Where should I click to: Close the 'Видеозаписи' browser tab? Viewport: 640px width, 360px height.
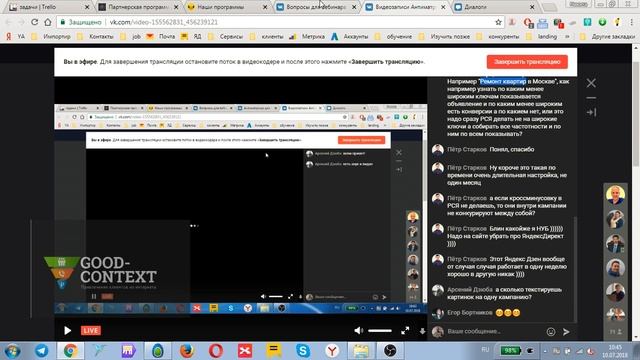(443, 7)
